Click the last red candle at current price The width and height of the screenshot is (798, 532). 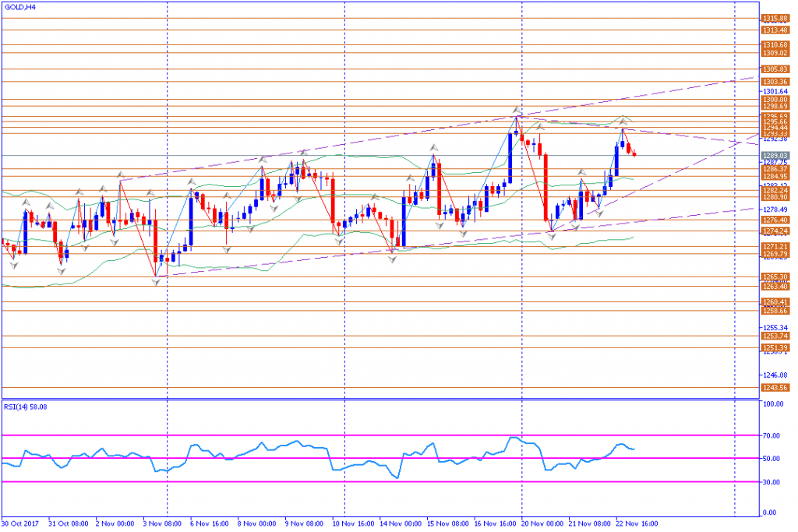pyautogui.click(x=634, y=154)
